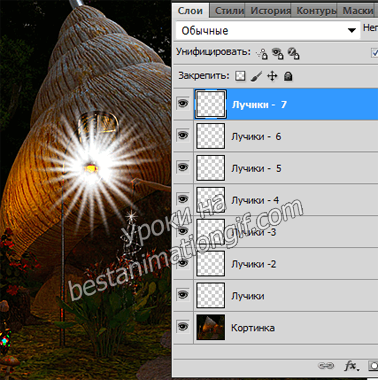Unify layer visibility icon
This screenshot has width=378, height=380.
pyautogui.click(x=277, y=53)
